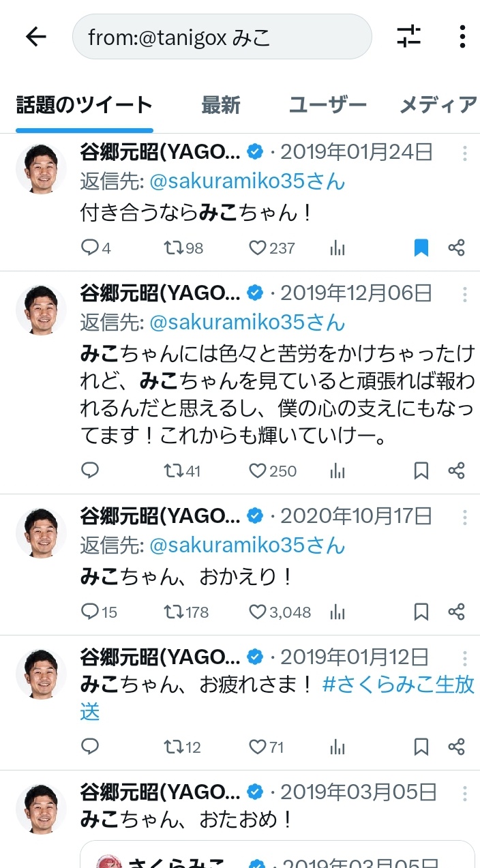View analytics of the 2019年12月06日 tweet
Viewport: 480px width, 868px height.
pos(337,471)
